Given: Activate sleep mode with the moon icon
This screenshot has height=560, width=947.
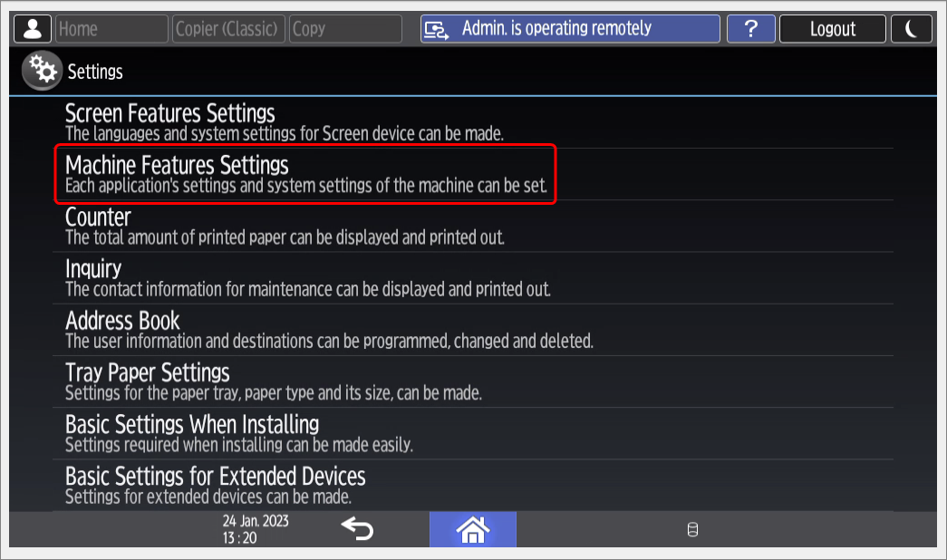Looking at the screenshot, I should (x=912, y=29).
